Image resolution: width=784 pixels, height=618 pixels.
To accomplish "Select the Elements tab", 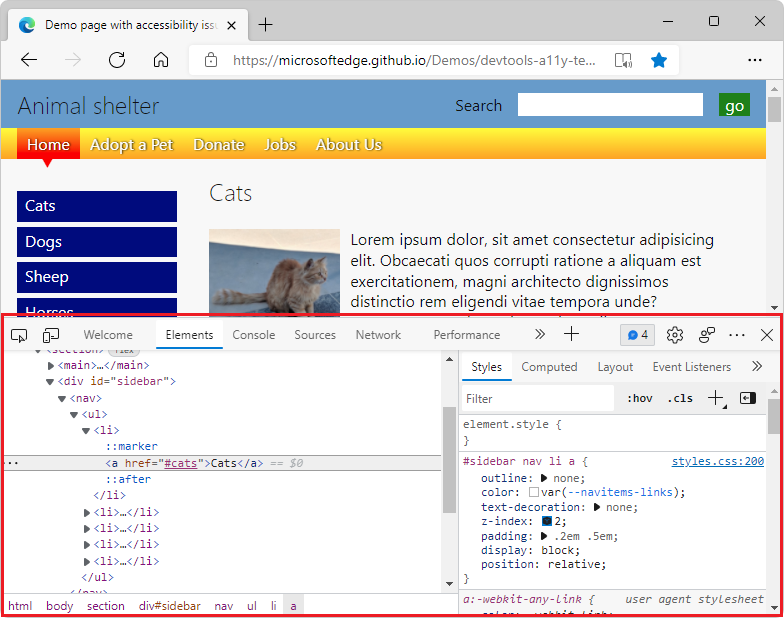I will pyautogui.click(x=190, y=335).
